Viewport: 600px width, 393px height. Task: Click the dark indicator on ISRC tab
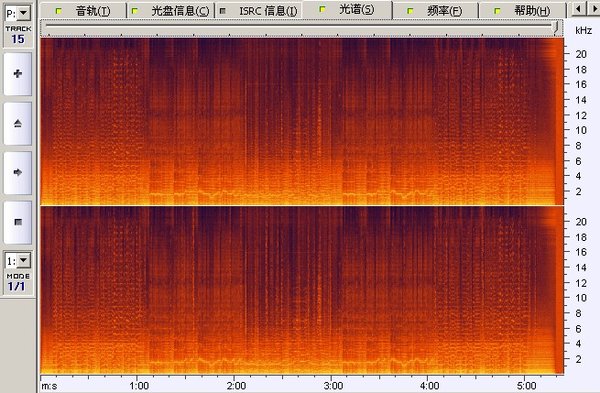pyautogui.click(x=222, y=11)
